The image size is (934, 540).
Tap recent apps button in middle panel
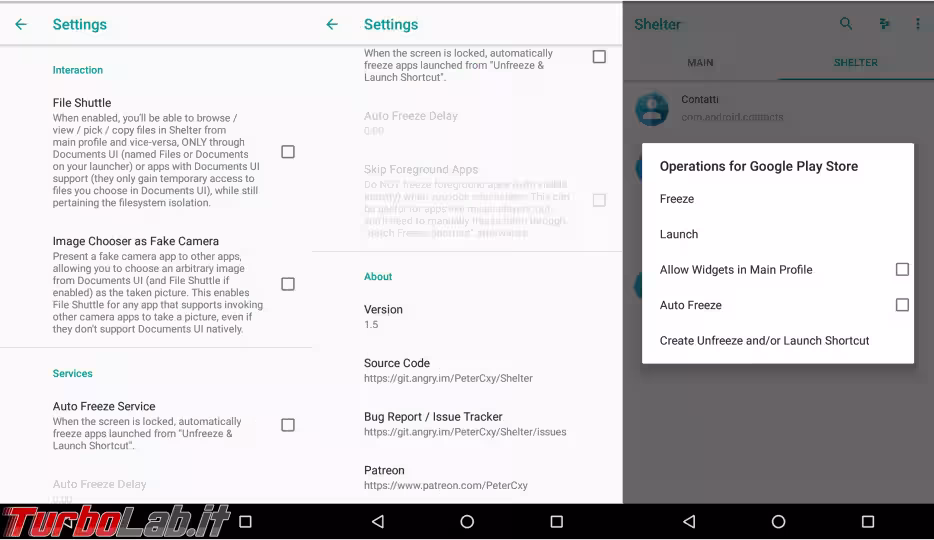tap(556, 522)
